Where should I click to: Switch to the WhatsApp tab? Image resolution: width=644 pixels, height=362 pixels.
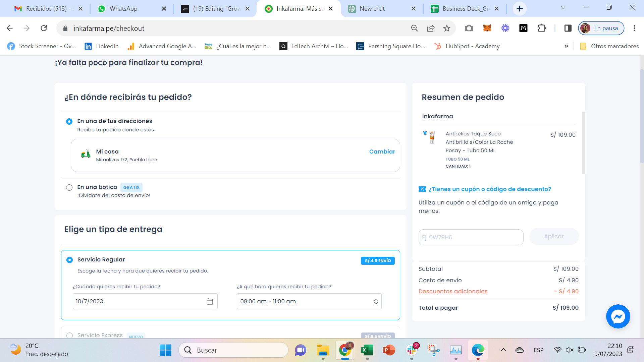[x=132, y=9]
